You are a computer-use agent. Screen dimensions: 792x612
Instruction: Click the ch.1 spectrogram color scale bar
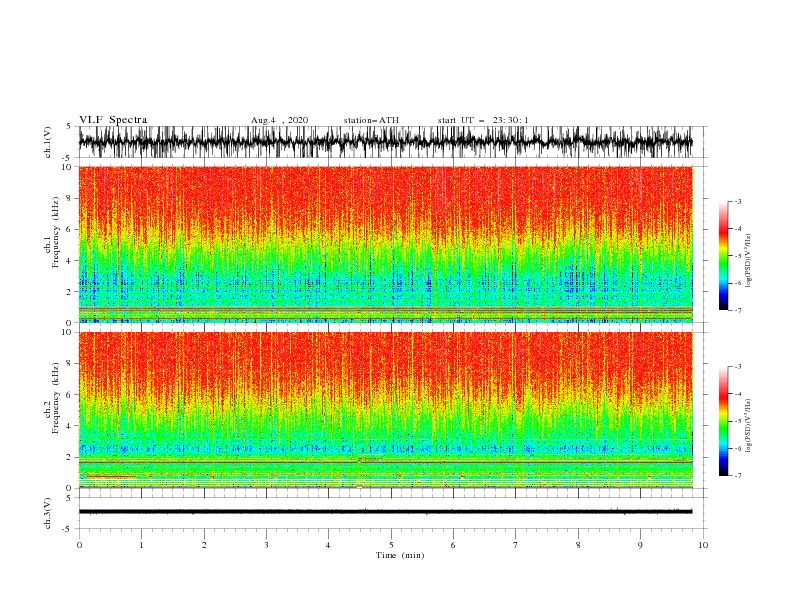(723, 256)
